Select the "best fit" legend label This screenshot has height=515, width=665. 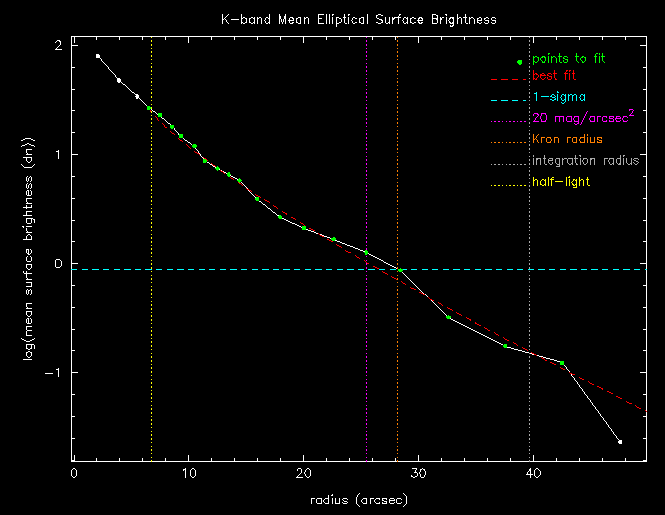point(554,75)
